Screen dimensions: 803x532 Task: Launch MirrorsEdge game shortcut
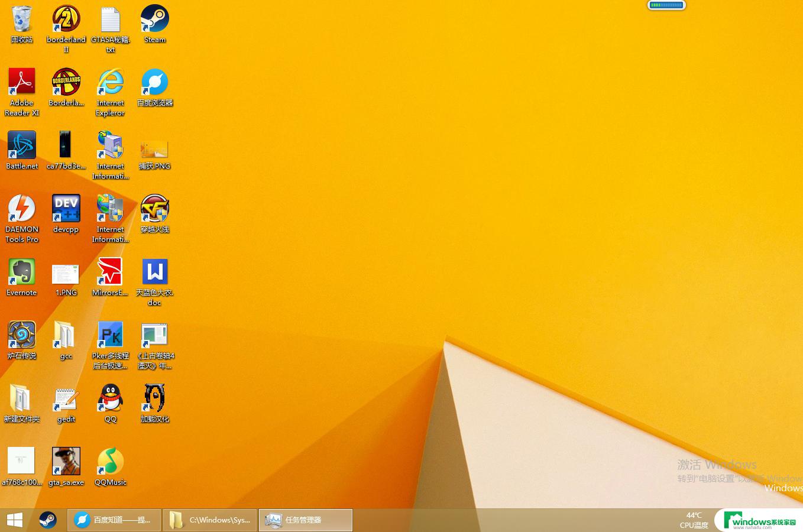111,277
